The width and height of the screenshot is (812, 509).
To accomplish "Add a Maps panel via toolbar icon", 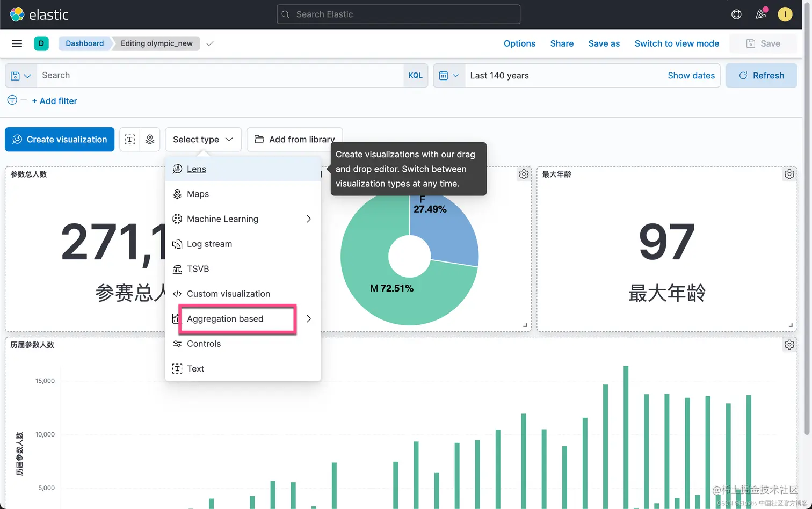I will (x=150, y=140).
